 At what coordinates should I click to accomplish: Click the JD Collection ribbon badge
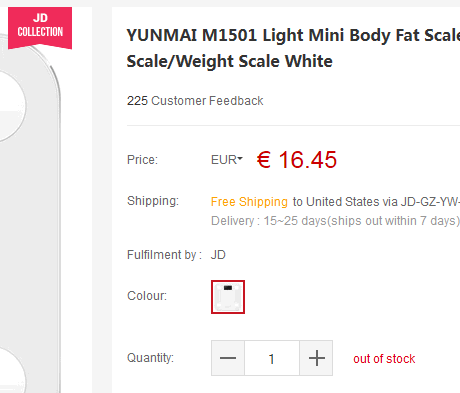point(40,28)
